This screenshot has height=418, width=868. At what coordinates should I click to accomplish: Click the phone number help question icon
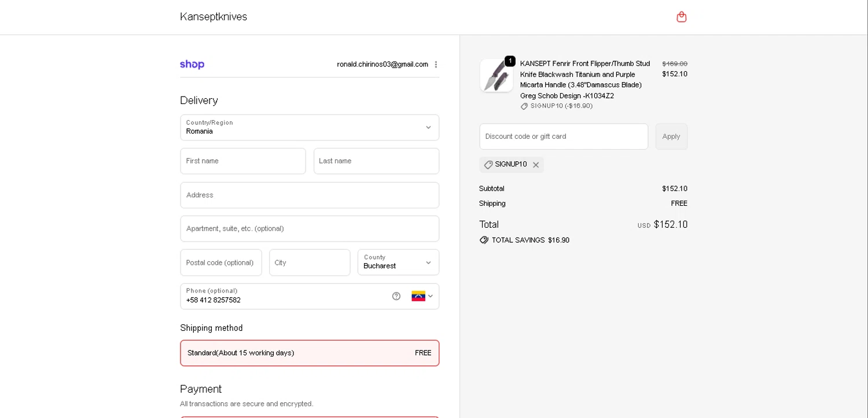click(396, 296)
